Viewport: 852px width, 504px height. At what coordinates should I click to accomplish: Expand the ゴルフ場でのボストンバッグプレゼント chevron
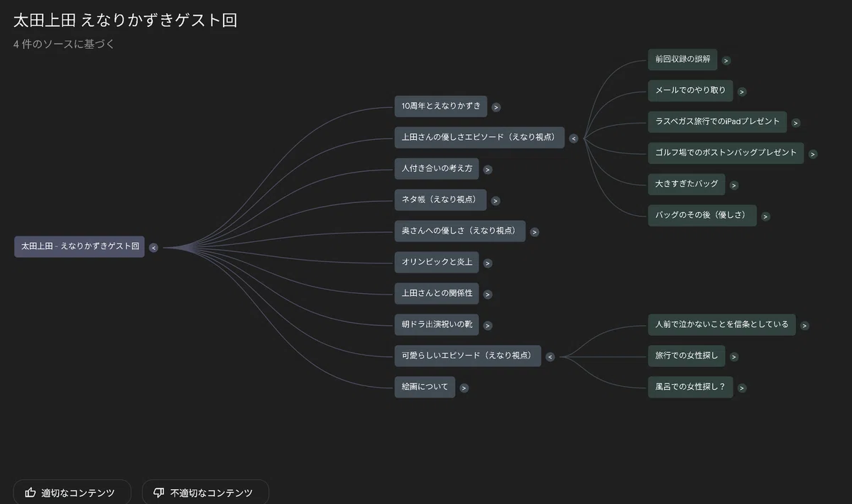pos(813,154)
